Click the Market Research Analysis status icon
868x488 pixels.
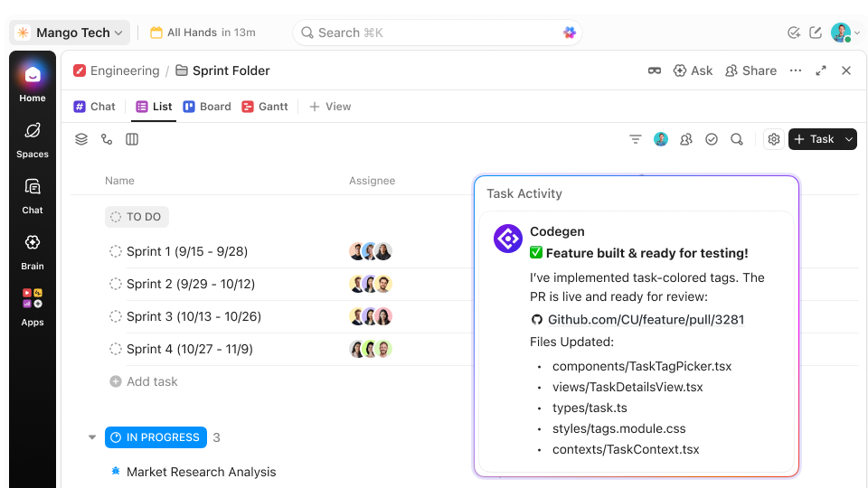point(115,472)
